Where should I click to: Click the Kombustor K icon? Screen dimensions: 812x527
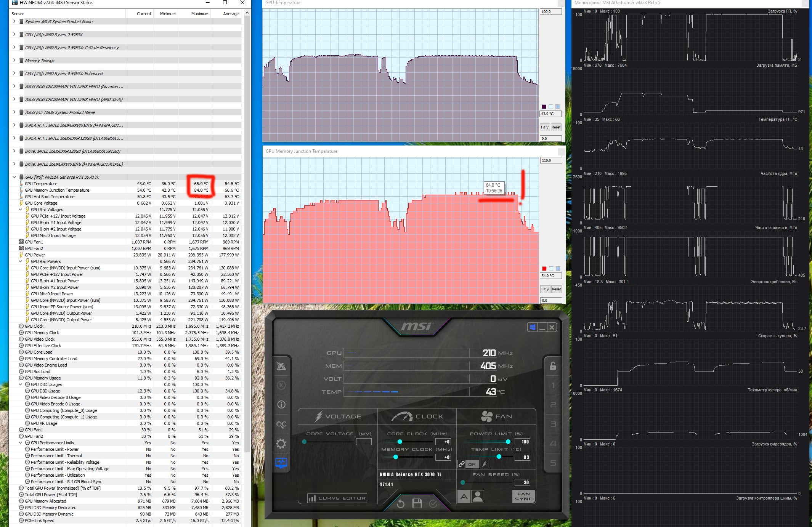281,385
